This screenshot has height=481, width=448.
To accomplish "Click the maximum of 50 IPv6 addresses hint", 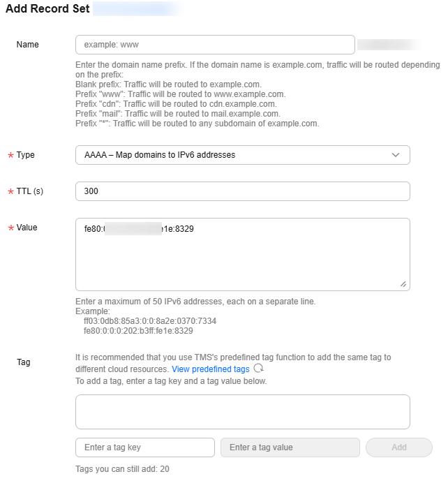I will pyautogui.click(x=195, y=302).
